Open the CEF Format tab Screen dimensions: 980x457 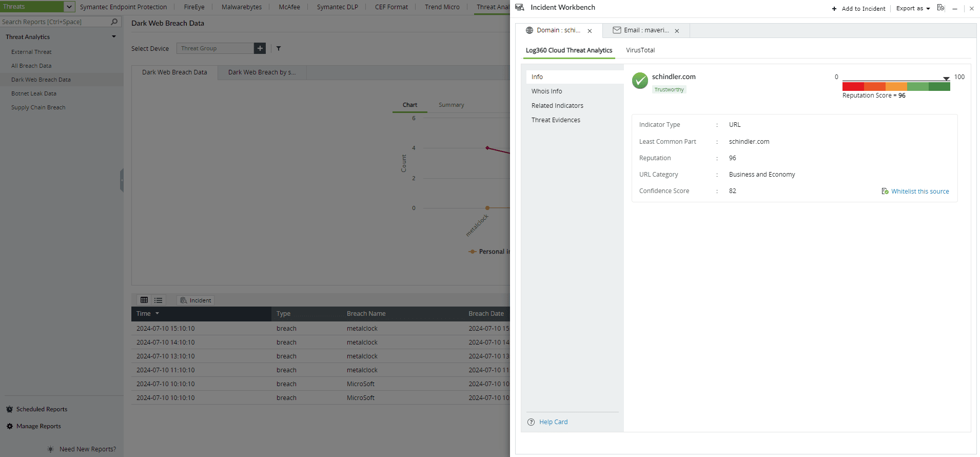pos(391,7)
